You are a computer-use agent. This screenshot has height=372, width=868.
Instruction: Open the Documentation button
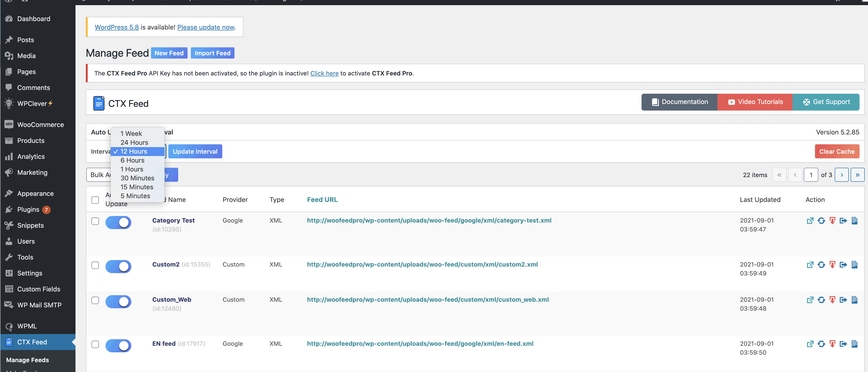pyautogui.click(x=680, y=102)
